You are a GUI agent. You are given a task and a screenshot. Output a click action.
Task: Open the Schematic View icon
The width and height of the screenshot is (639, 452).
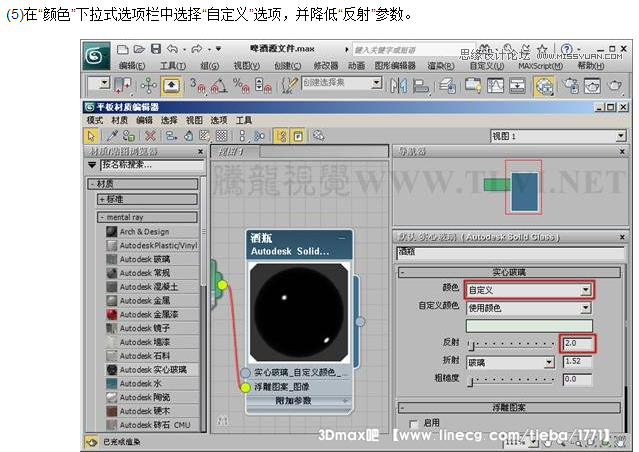coord(518,86)
